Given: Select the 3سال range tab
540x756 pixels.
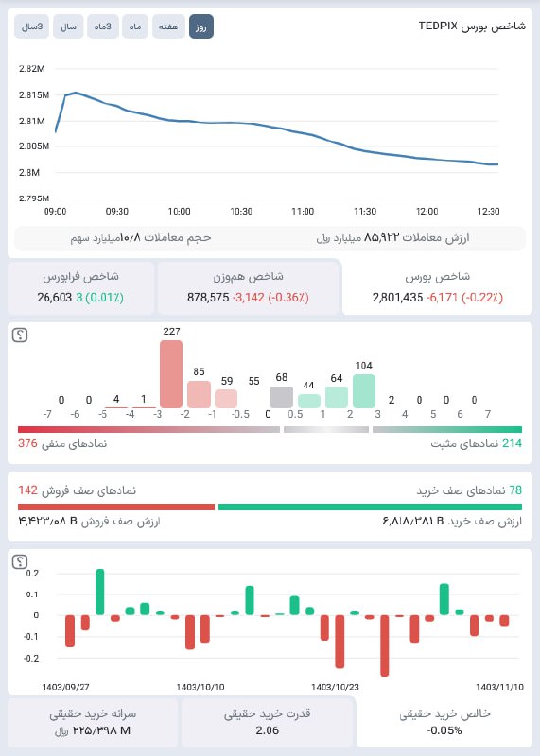Looking at the screenshot, I should click(x=32, y=26).
